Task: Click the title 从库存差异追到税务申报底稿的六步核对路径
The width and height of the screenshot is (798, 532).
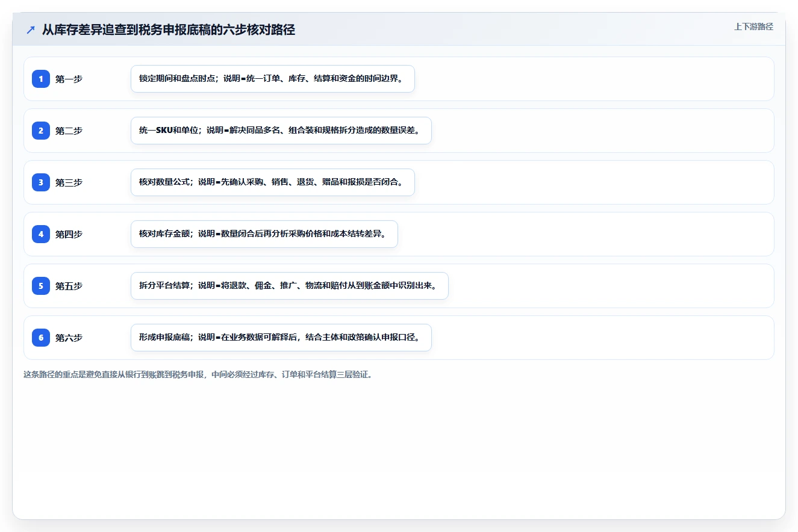Action: coord(169,29)
